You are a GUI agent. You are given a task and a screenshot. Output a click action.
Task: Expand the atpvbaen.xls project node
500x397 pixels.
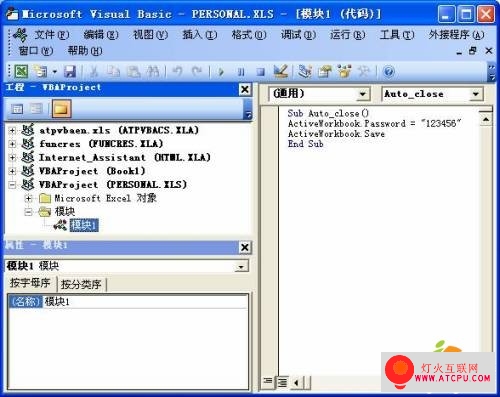coord(12,130)
